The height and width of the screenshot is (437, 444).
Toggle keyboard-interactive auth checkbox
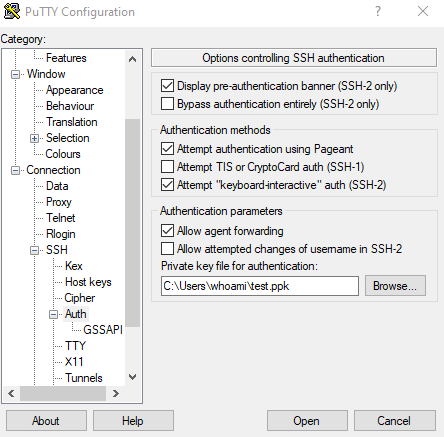tap(167, 184)
